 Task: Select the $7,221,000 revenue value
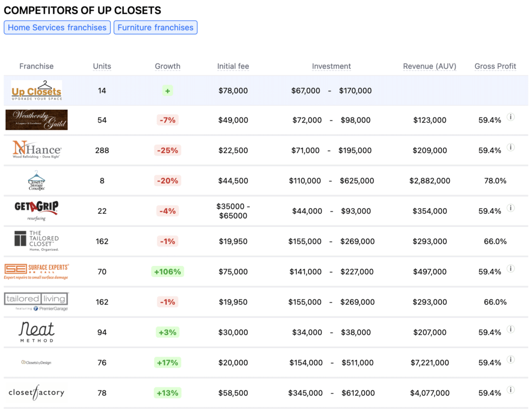point(430,363)
